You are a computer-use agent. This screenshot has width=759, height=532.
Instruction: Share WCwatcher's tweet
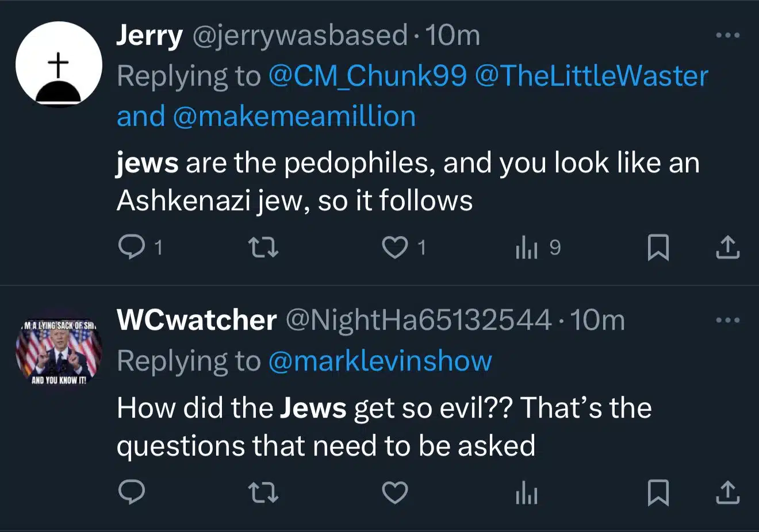727,492
